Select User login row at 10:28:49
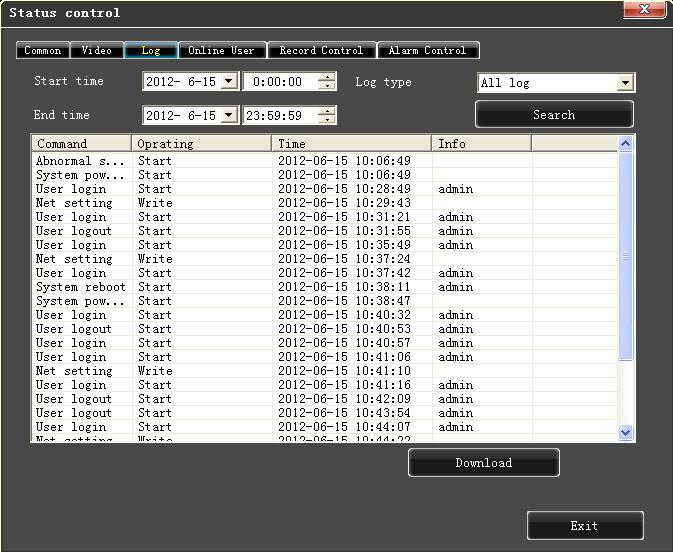Image resolution: width=673 pixels, height=552 pixels. tap(324, 189)
